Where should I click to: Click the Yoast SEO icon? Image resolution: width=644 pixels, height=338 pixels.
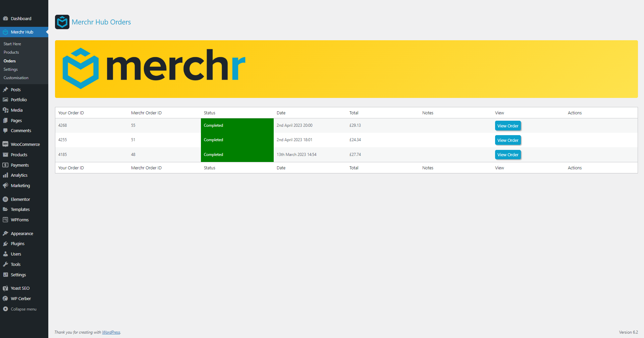5,288
